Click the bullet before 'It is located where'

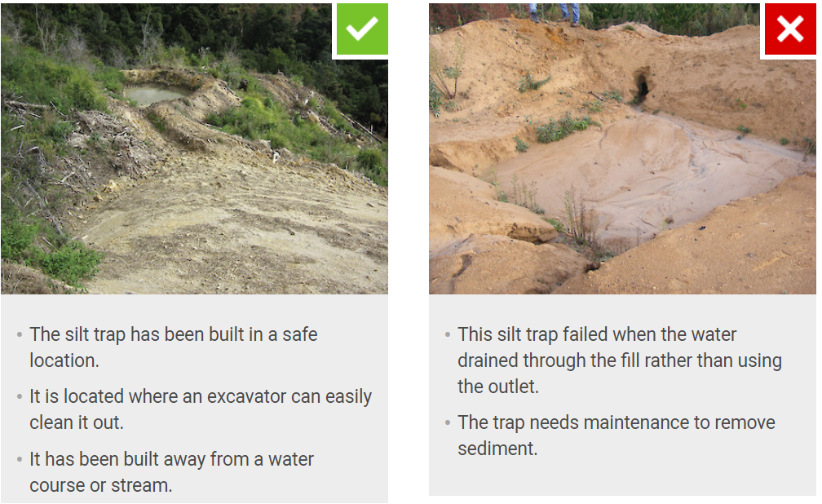tap(20, 397)
